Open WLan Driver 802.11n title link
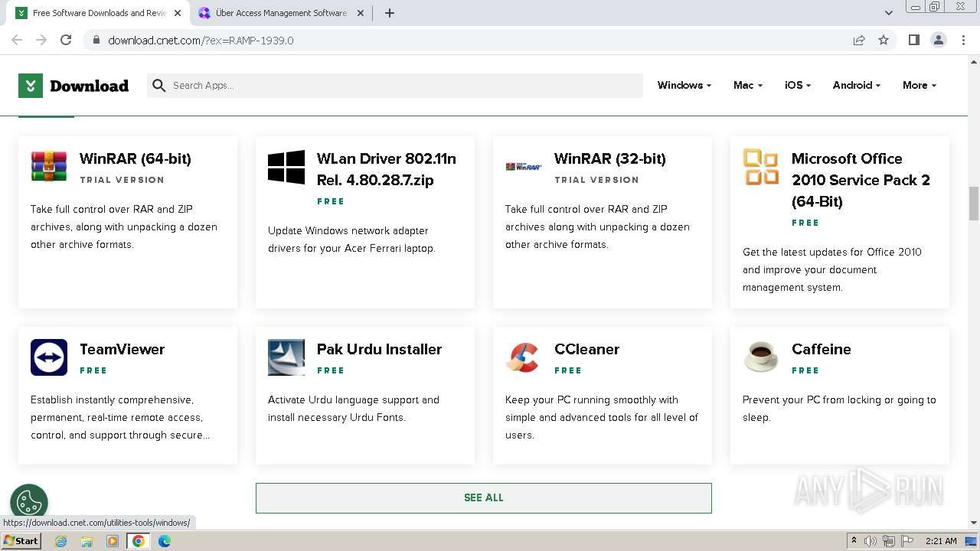The image size is (980, 551). 387,169
